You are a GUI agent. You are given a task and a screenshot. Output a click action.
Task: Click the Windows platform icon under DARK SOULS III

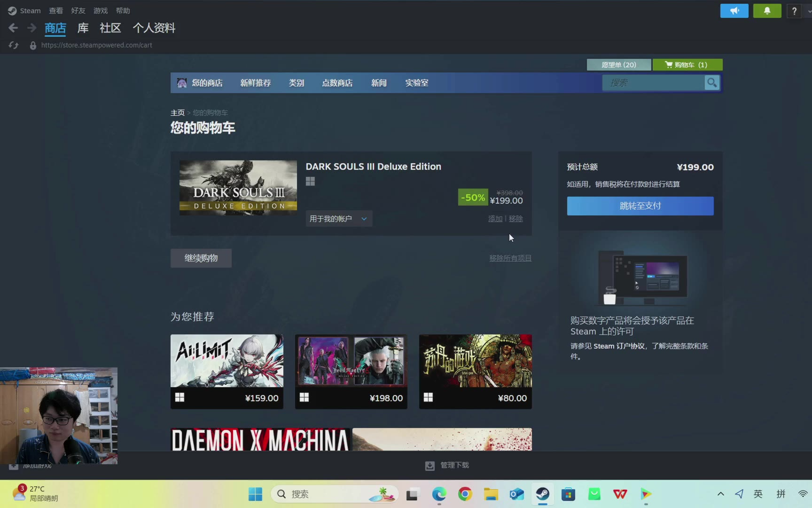point(310,181)
